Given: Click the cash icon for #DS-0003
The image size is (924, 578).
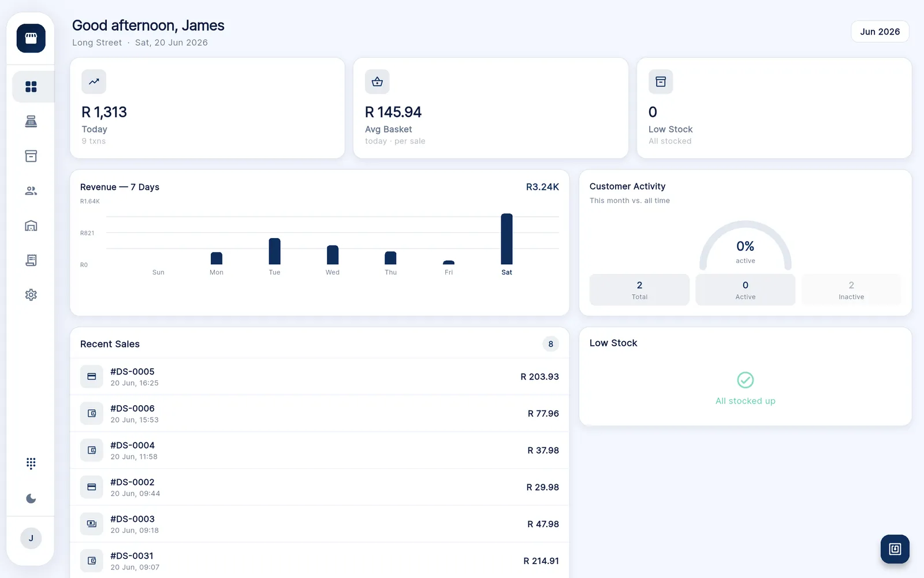Looking at the screenshot, I should click(92, 524).
